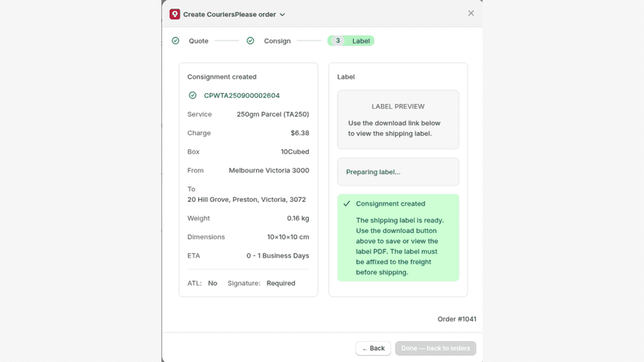Expand the Create CouriersPlease order dropdown chevron
The height and width of the screenshot is (362, 644).
282,15
